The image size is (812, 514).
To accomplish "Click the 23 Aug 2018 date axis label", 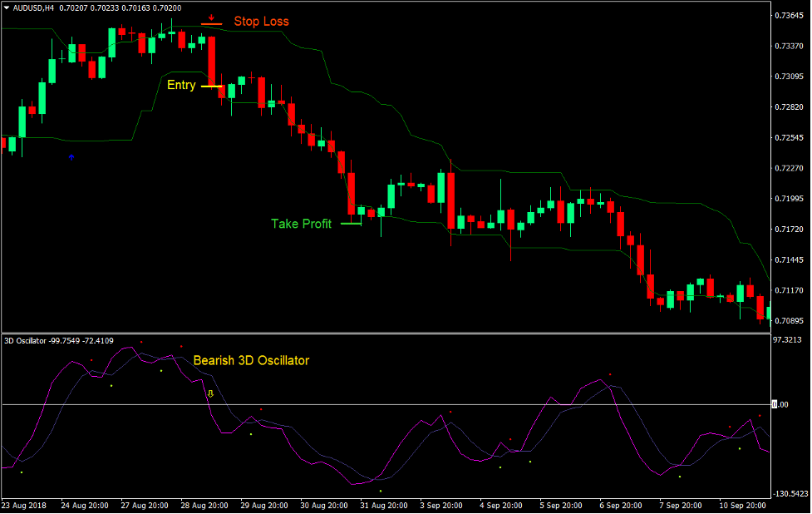I will point(23,505).
